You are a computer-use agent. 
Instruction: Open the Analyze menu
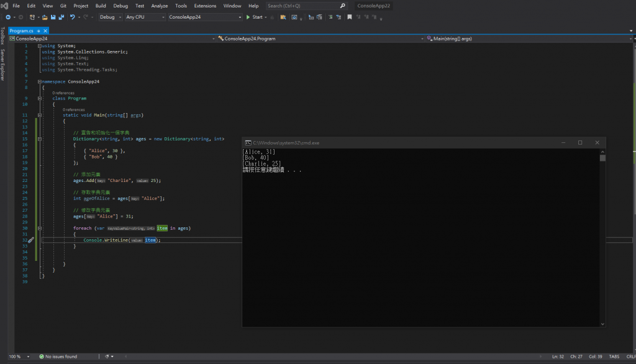[x=160, y=6]
